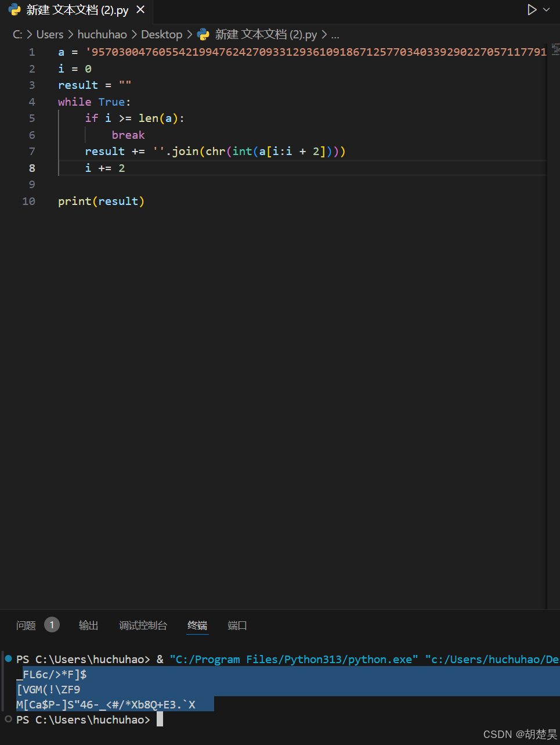Click the 'print(result)' code line
The image size is (560, 745).
point(101,201)
